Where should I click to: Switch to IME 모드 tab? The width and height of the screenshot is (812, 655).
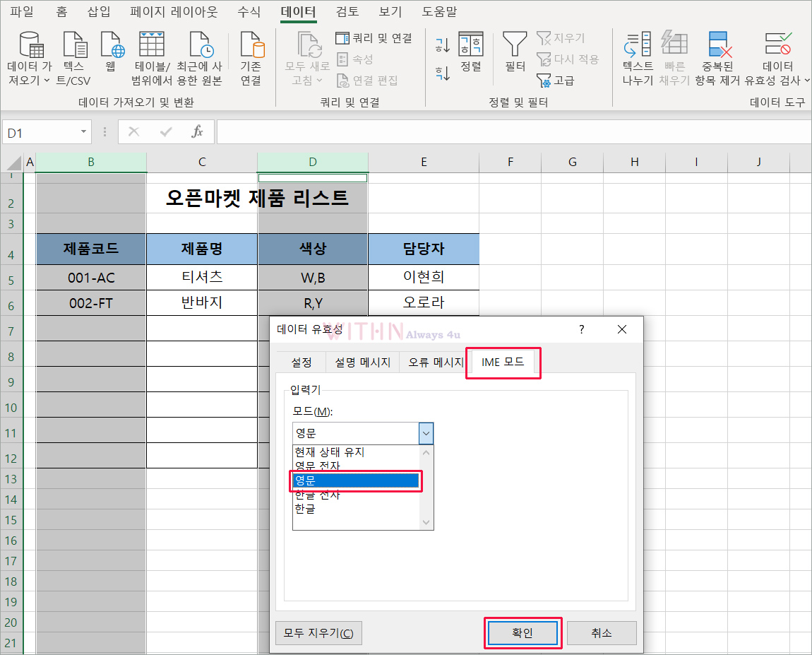pos(503,362)
